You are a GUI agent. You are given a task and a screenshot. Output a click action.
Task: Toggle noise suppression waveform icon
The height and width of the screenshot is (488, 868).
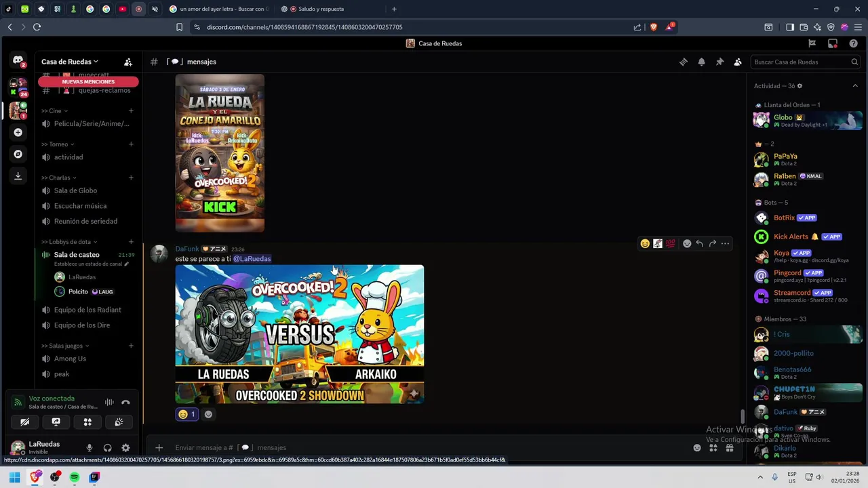pos(109,402)
